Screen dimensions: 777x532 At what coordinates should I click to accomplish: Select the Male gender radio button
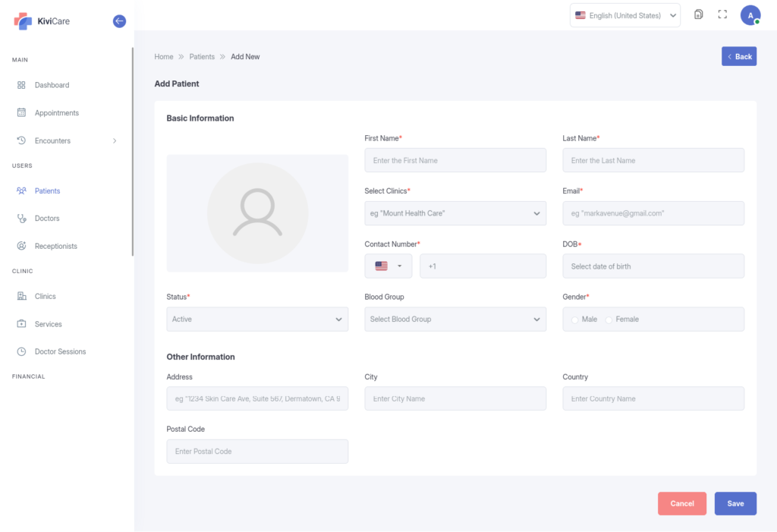click(x=575, y=320)
